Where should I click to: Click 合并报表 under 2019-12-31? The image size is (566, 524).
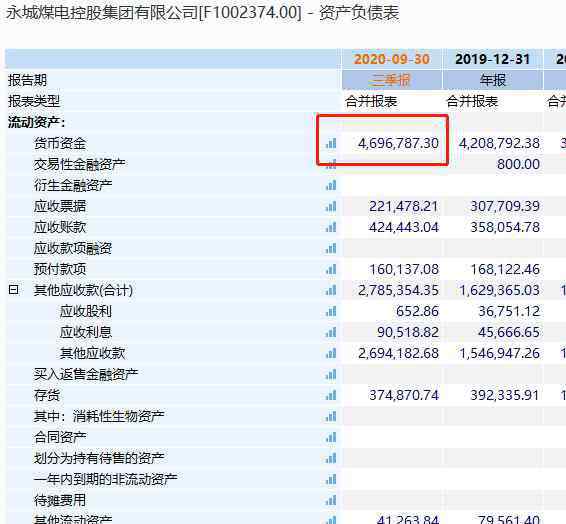pos(472,101)
